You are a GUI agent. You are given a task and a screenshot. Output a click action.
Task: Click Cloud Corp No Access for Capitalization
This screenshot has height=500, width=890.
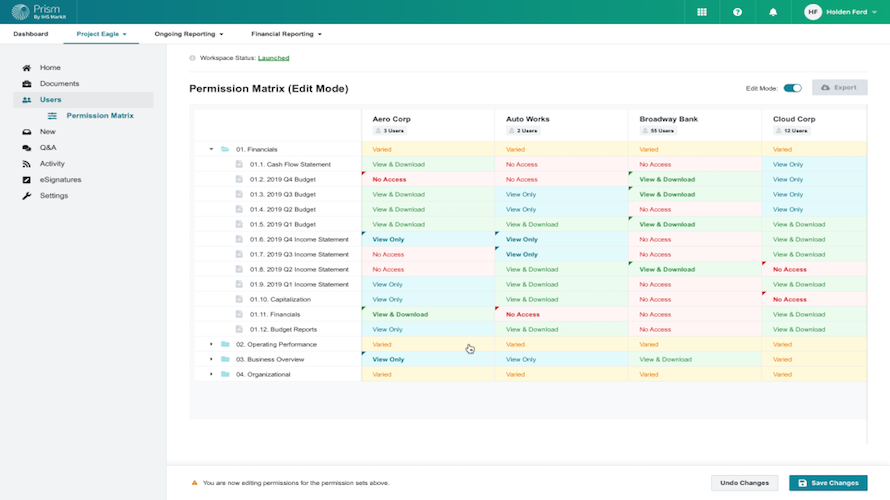[814, 299]
